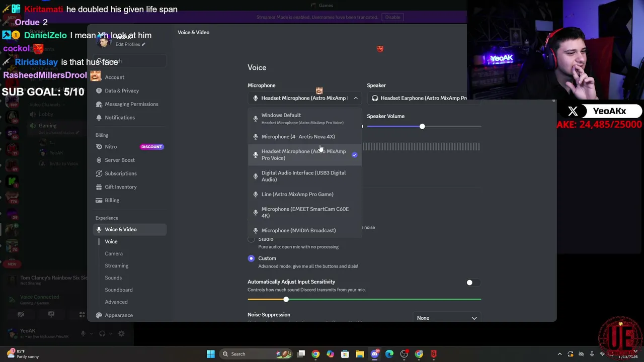Switch to the Camera sub-tab
Screen dimensions: 644x362
click(114, 253)
